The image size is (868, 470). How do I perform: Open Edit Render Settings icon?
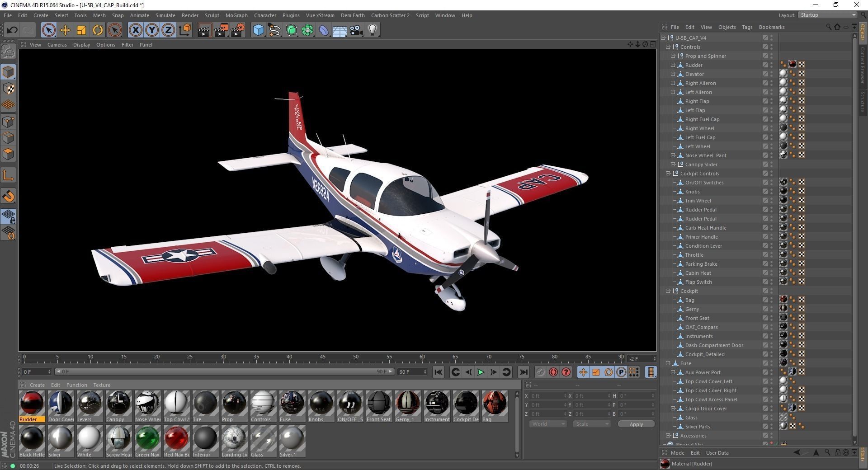(x=238, y=30)
